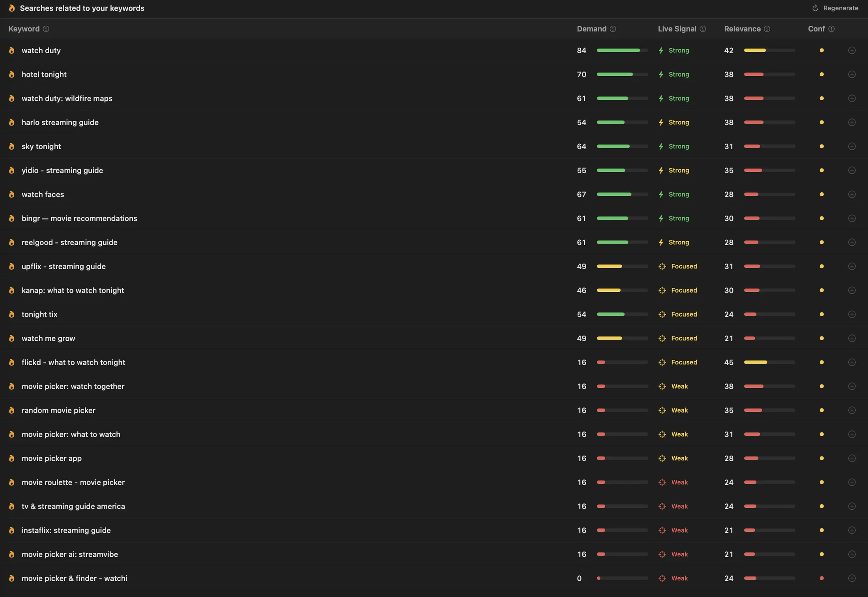Image resolution: width=868 pixels, height=597 pixels.
Task: Click the 'watch me grow' keyword
Action: pyautogui.click(x=48, y=338)
